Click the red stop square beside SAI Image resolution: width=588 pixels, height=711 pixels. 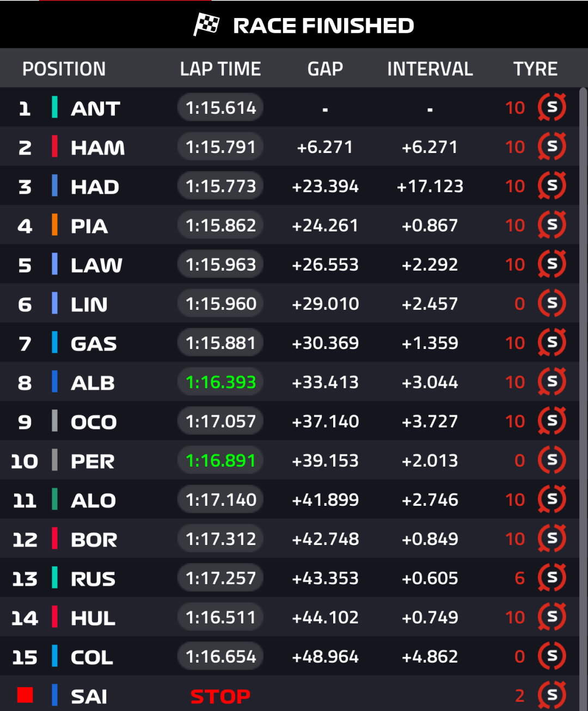(x=25, y=695)
